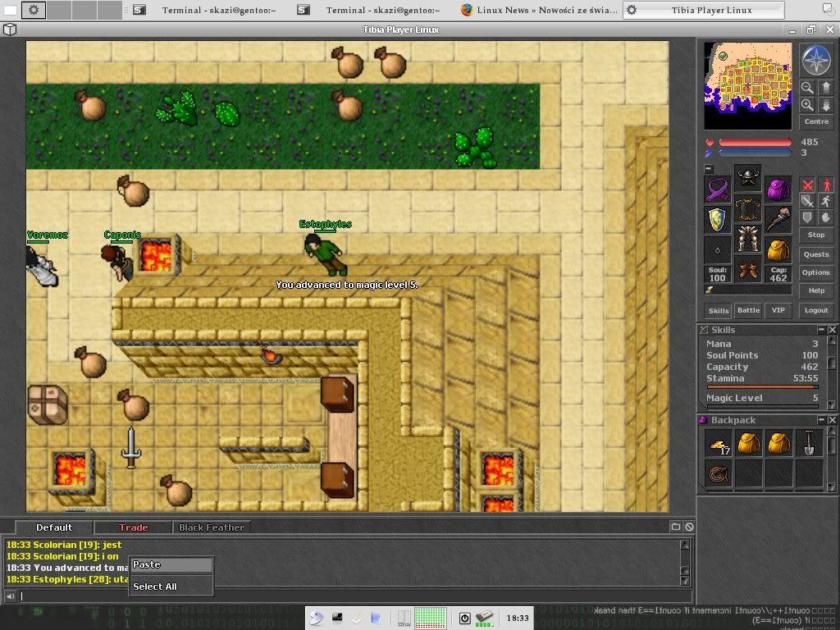The width and height of the screenshot is (840, 630).
Task: Switch to the Default chat tab
Action: click(54, 527)
